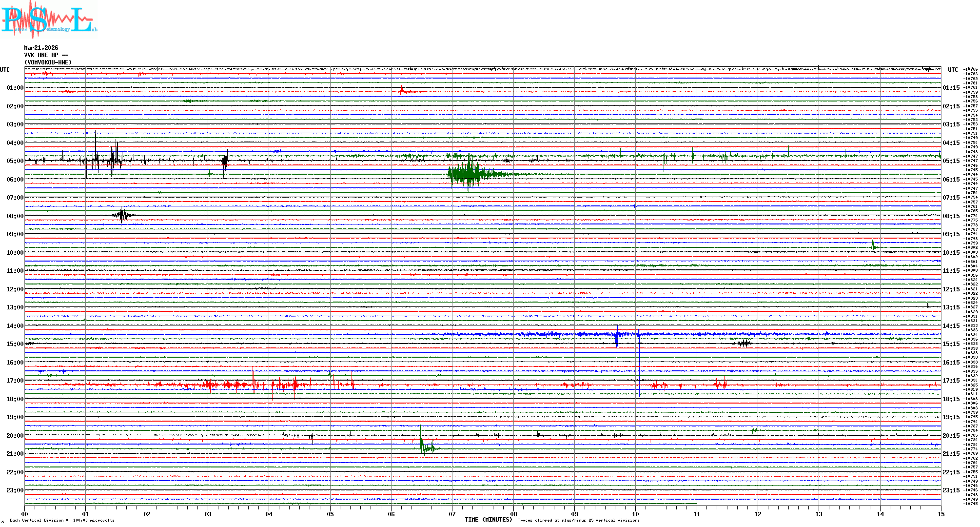
Task: Select the 14:15 time label on right
Action: [951, 326]
